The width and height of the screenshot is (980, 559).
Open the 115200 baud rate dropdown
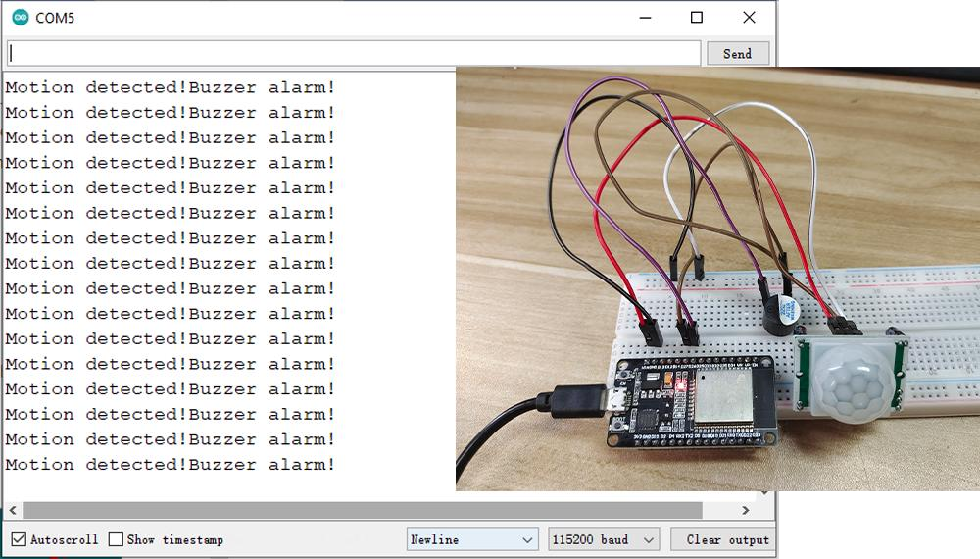point(603,539)
